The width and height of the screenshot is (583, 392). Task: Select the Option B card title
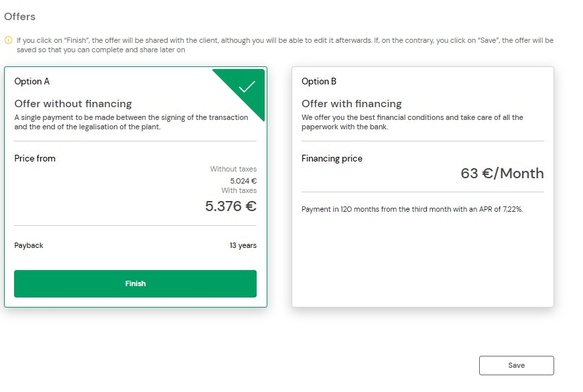[319, 82]
